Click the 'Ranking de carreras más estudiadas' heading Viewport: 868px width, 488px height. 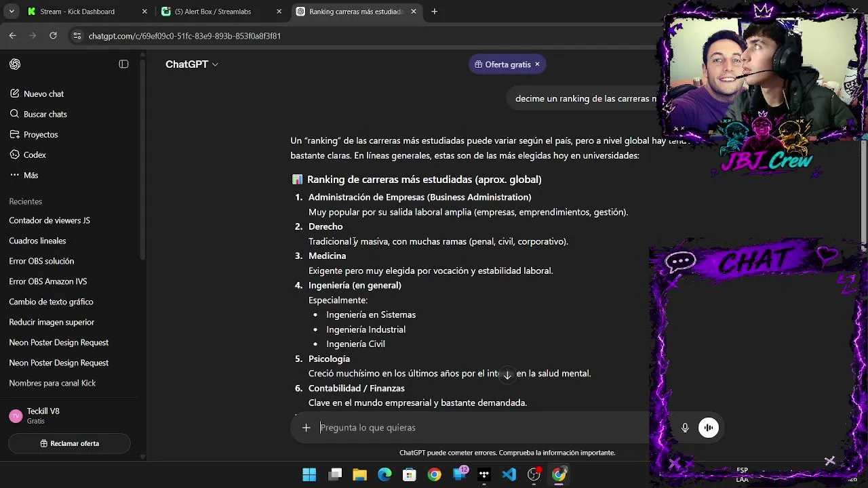tap(424, 180)
